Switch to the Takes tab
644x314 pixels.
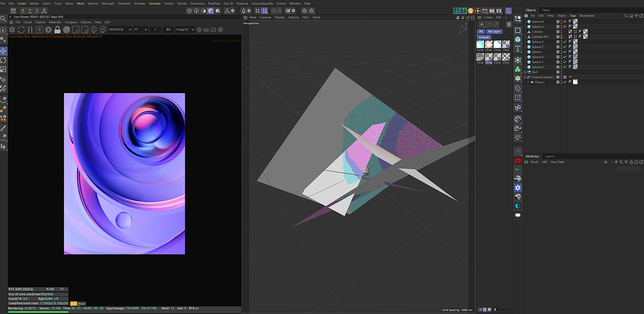pos(546,10)
